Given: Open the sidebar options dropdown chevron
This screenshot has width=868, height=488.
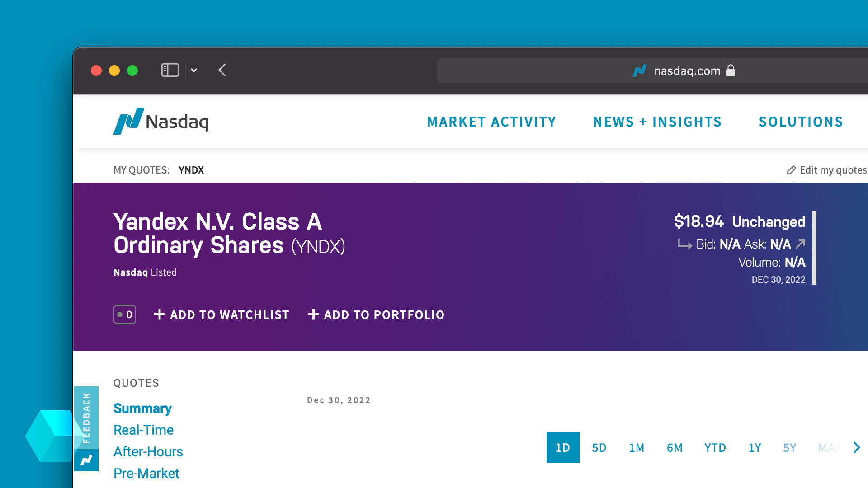Looking at the screenshot, I should (194, 70).
